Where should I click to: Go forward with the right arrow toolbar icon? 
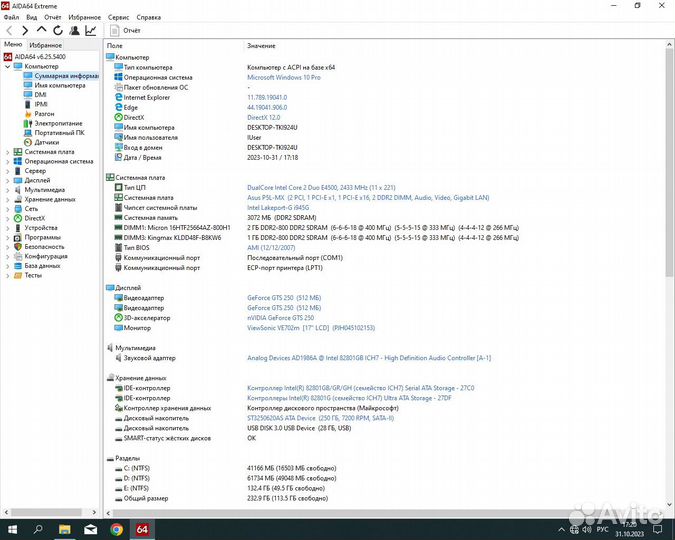(25, 31)
